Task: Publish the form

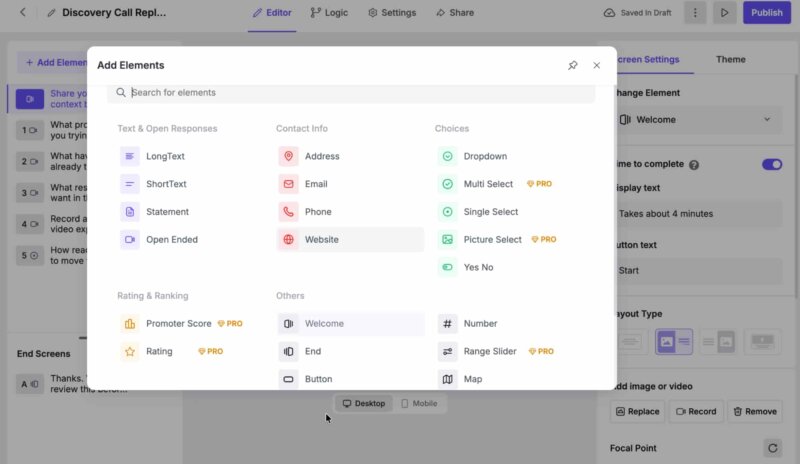Action: click(766, 13)
